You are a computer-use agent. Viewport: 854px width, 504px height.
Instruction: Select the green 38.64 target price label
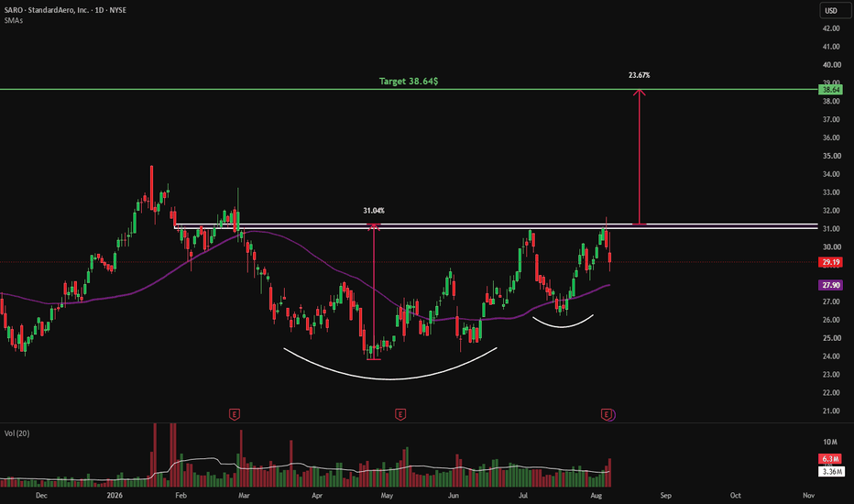(x=831, y=90)
